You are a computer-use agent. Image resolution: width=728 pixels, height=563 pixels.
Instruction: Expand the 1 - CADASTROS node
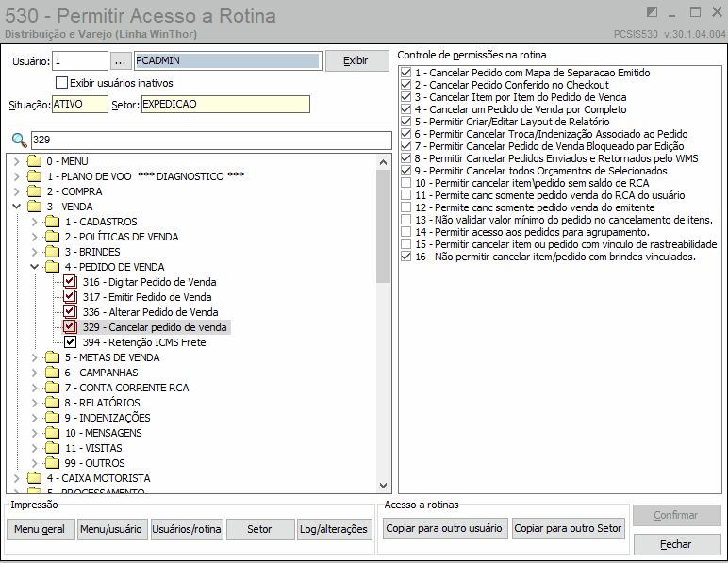[35, 222]
